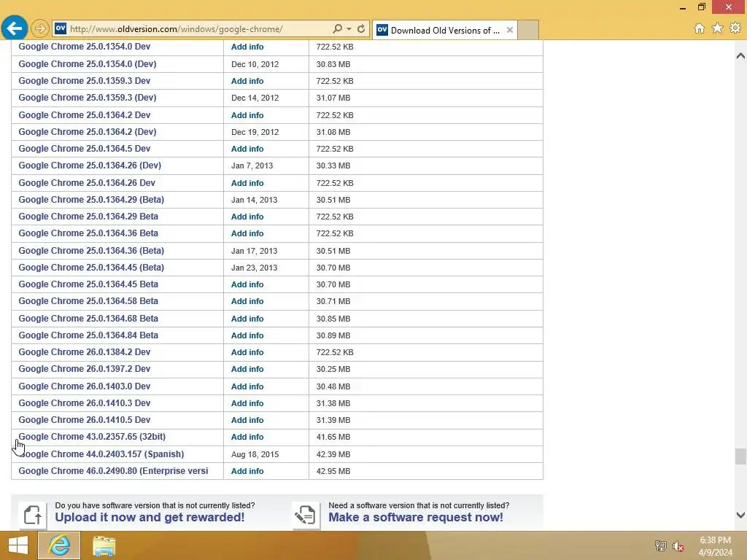Open the Windows Start button

18,545
